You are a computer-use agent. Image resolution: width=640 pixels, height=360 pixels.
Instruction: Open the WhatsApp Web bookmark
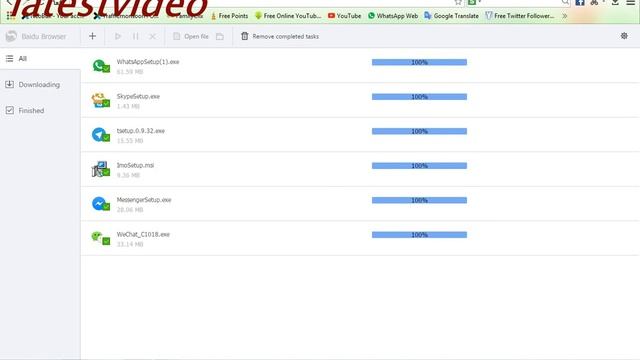pyautogui.click(x=393, y=16)
